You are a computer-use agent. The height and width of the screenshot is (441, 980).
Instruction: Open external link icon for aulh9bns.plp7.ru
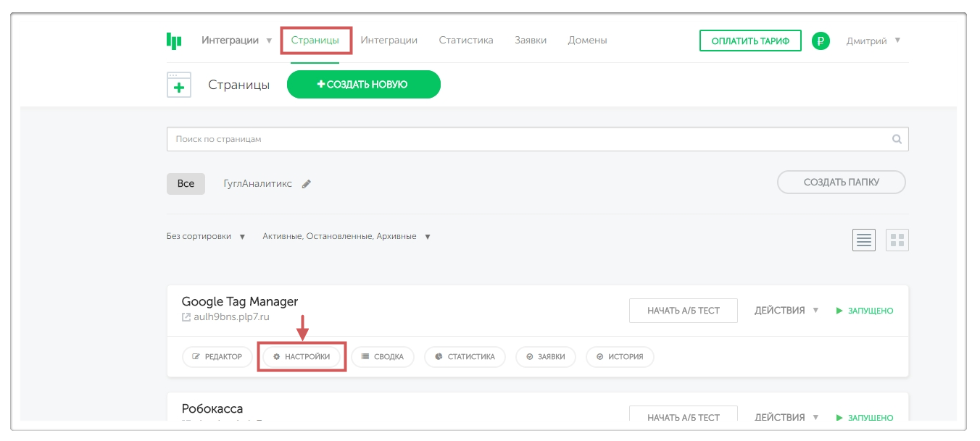pos(186,317)
